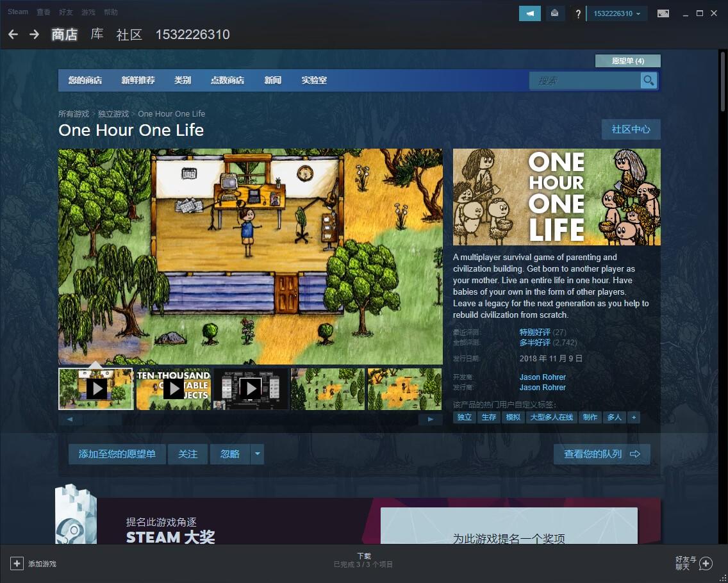
Task: Click 查看您的队列 button
Action: coord(602,454)
